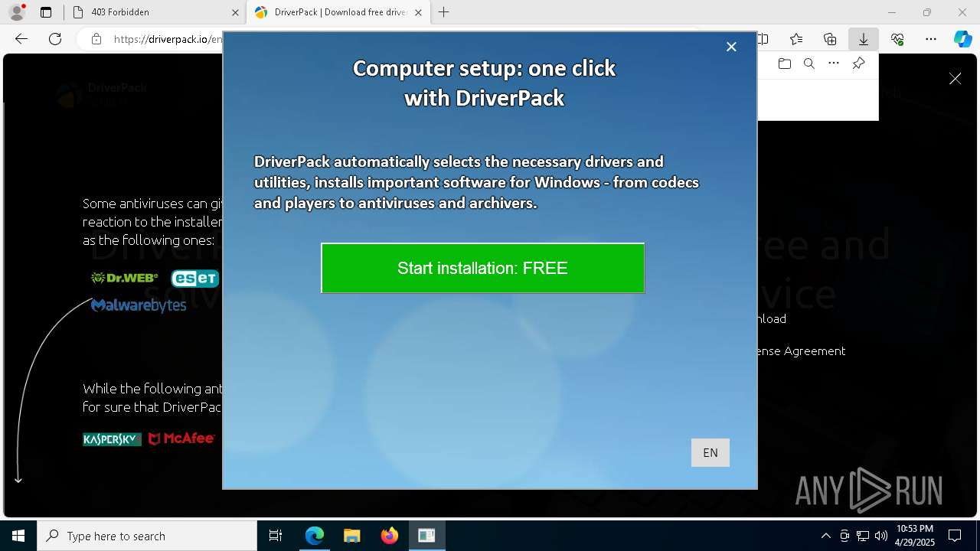Open tab actions menu icon
This screenshot has width=980, height=551.
(x=46, y=12)
